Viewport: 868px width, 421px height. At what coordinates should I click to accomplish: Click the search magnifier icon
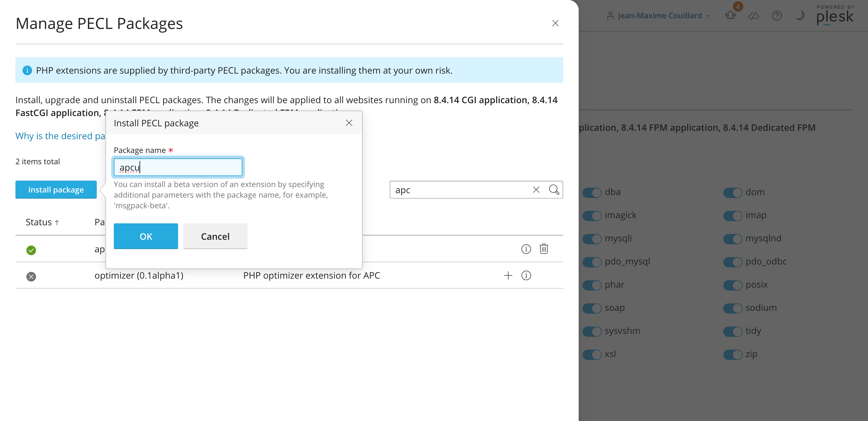553,190
